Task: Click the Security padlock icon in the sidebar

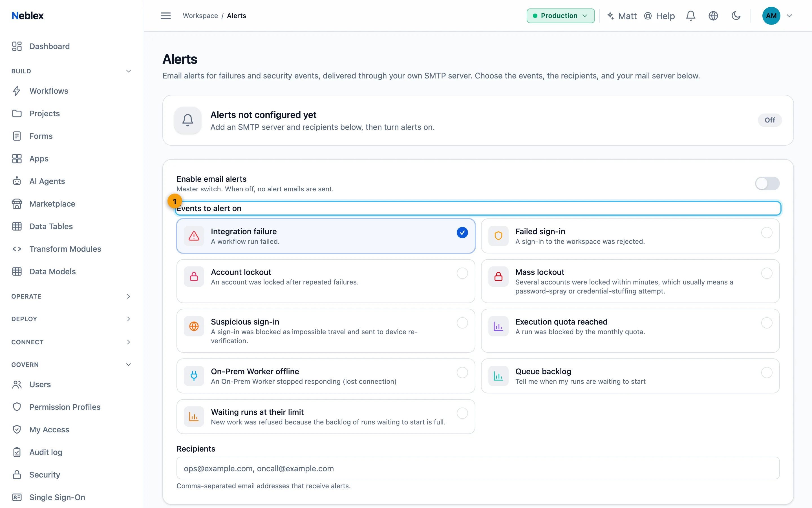Action: [x=17, y=475]
